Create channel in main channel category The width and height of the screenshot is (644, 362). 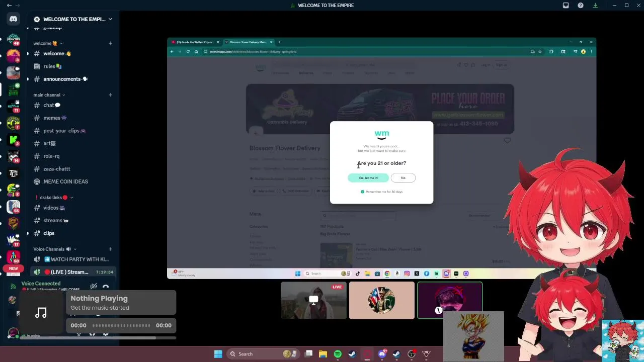tap(110, 95)
